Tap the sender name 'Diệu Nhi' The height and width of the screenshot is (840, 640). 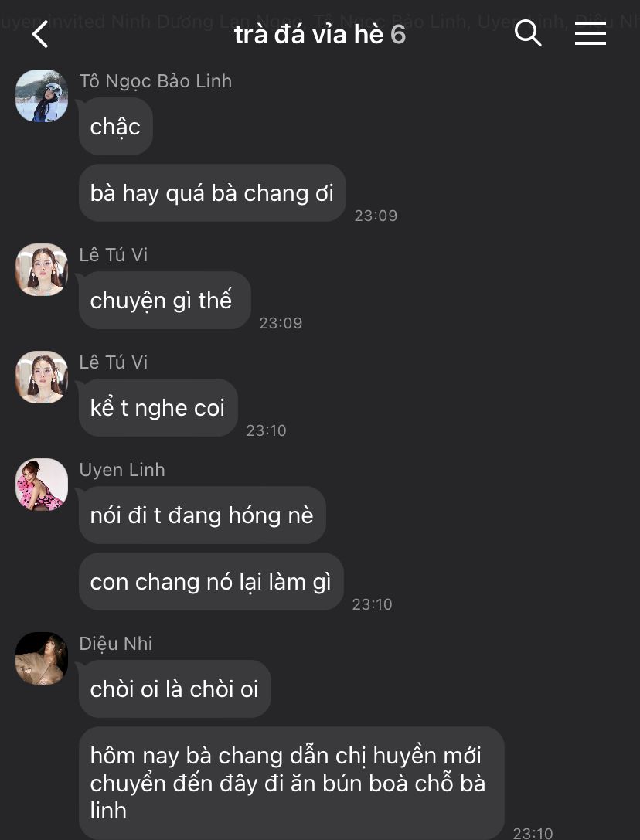(x=116, y=644)
